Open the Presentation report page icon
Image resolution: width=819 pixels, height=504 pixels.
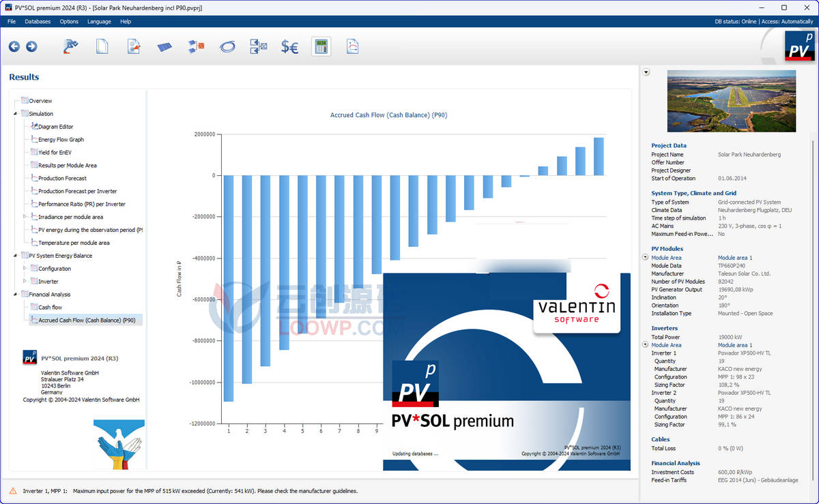click(352, 46)
